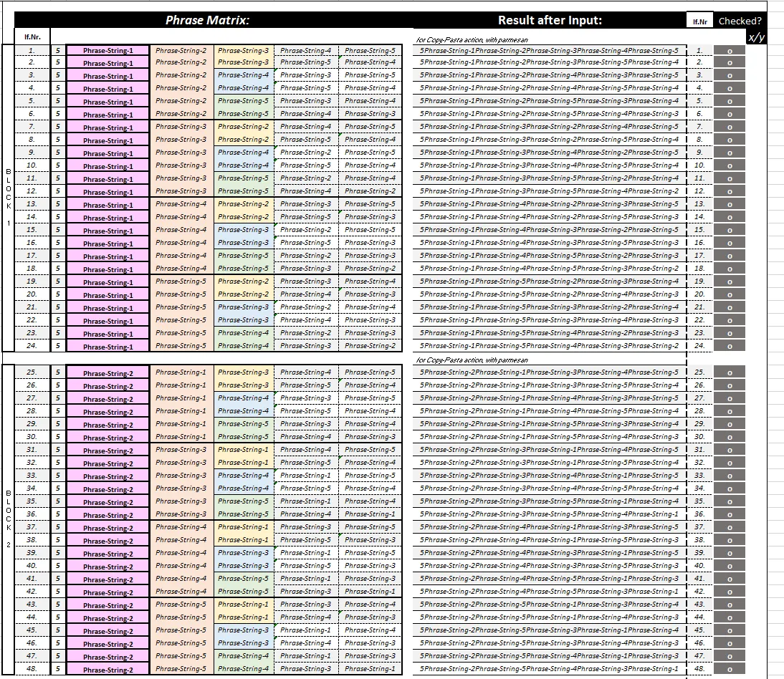Click the 'Result after Input:' header
The height and width of the screenshot is (679, 784).
coord(550,20)
